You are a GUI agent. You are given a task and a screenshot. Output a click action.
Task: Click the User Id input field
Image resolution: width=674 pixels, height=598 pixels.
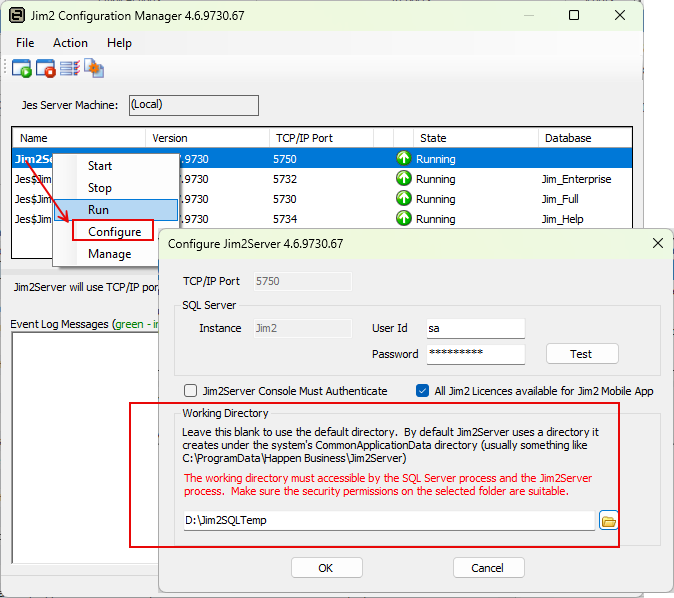coord(474,328)
